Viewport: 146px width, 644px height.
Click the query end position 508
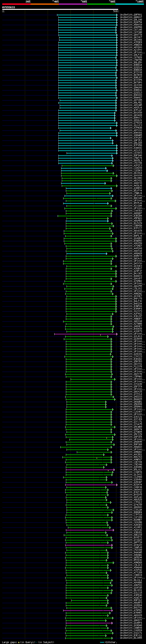pyautogui.click(x=115, y=11)
